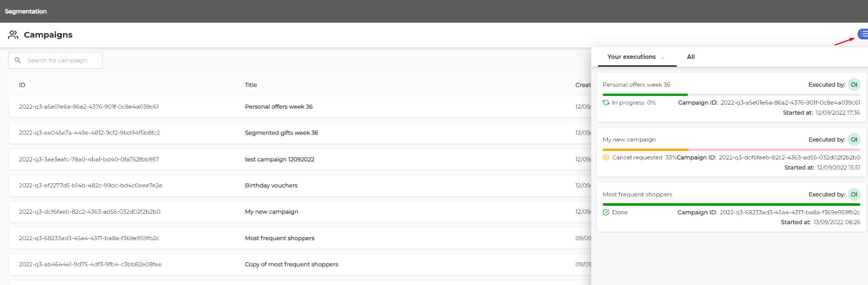The height and width of the screenshot is (285, 868).
Task: Switch to the All executions tab
Action: click(691, 57)
